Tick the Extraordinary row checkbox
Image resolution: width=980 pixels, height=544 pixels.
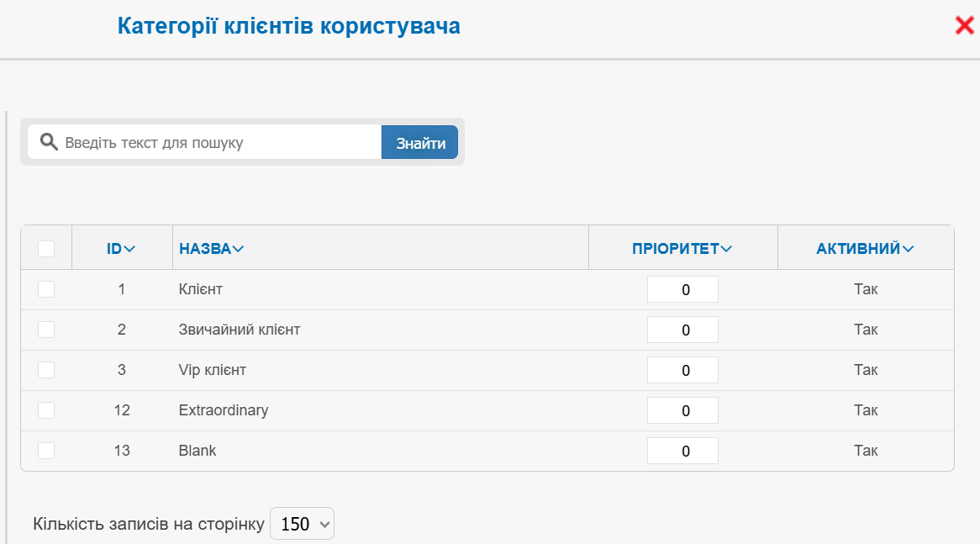46,410
